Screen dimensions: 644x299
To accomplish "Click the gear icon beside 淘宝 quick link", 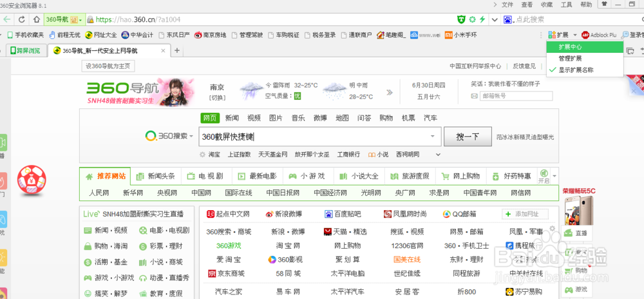I will coord(202,155).
